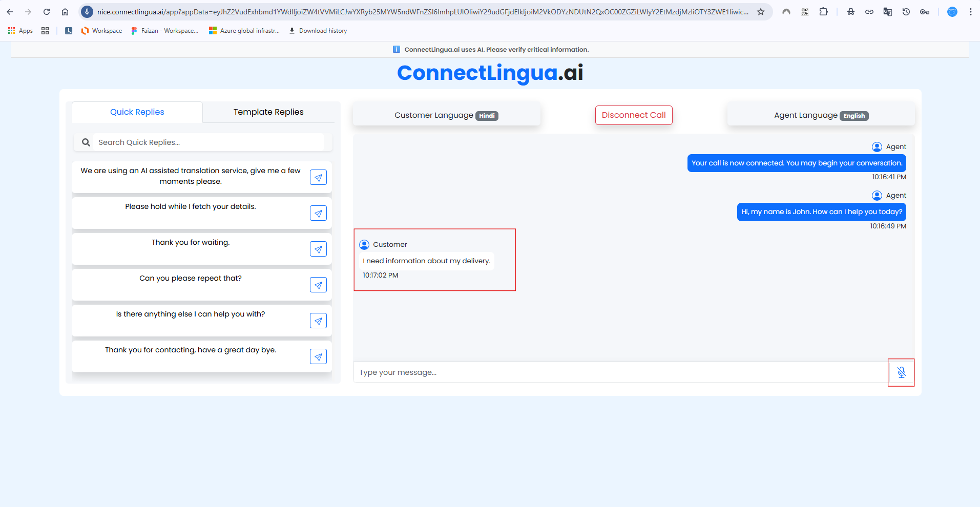Click the blue info icon in the AI notice banner
Image resolution: width=980 pixels, height=507 pixels.
(x=396, y=49)
